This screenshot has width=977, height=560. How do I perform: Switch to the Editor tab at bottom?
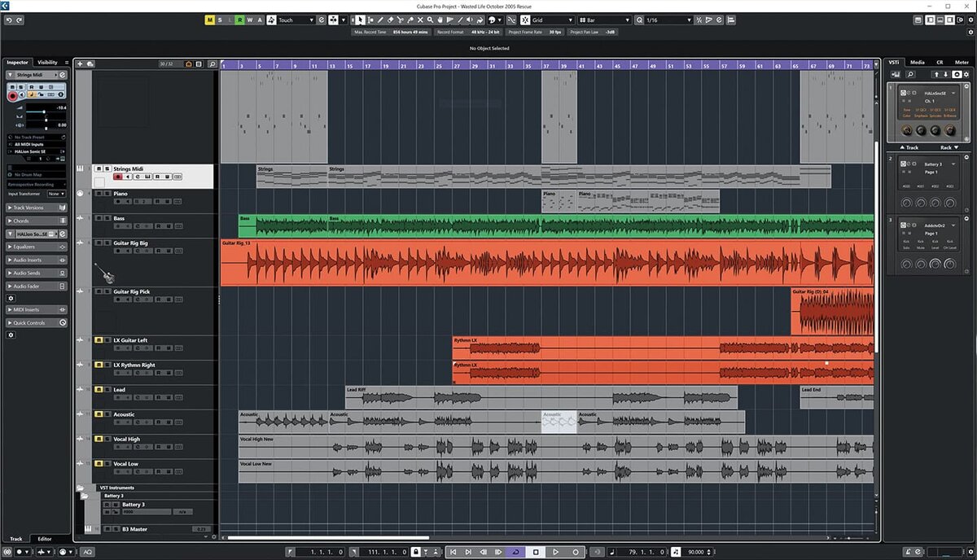point(44,539)
